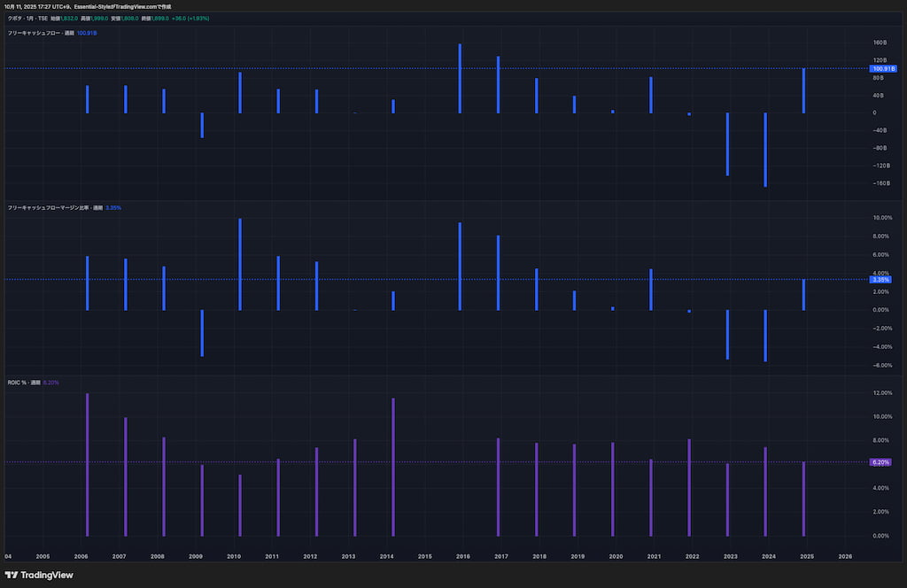
Task: Click 2020 on the time axis
Action: [x=616, y=556]
